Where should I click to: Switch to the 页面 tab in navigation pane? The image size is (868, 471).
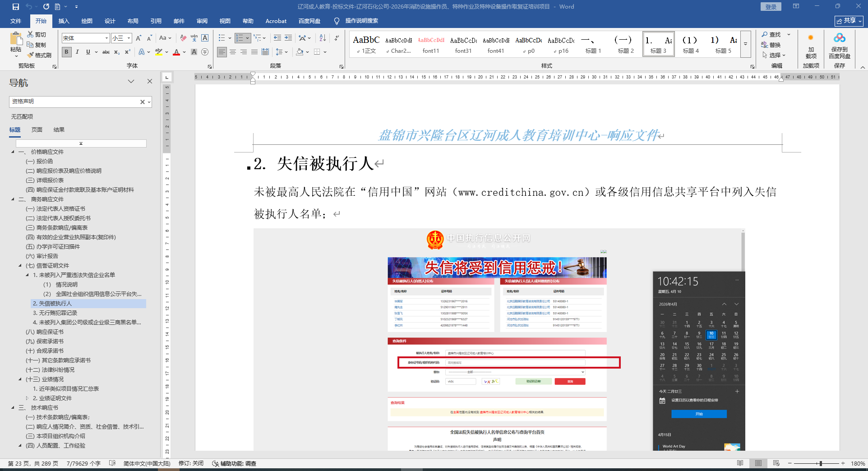pyautogui.click(x=37, y=129)
